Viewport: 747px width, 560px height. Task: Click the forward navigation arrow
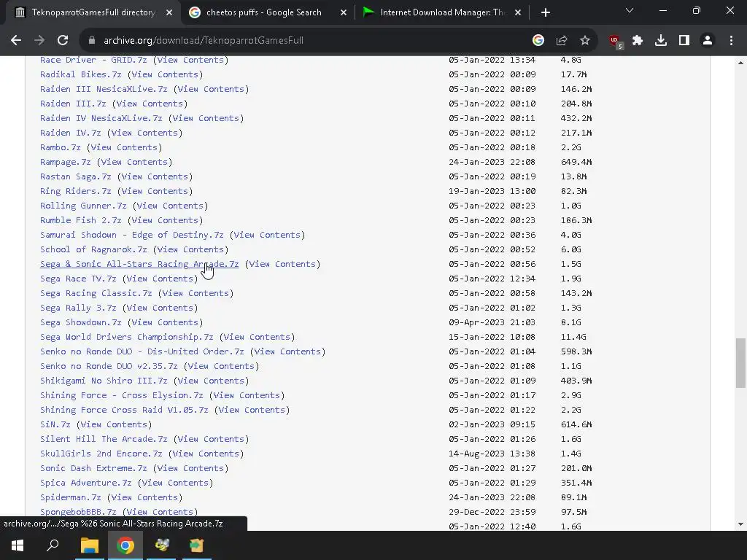click(39, 41)
